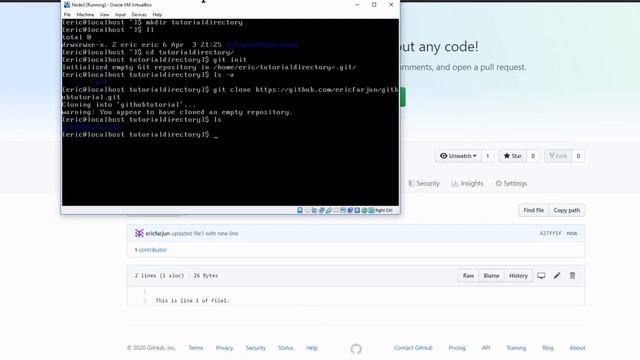Click the shared folders indicator in VirtualBox status bar
640x360 pixels.
[x=336, y=210]
